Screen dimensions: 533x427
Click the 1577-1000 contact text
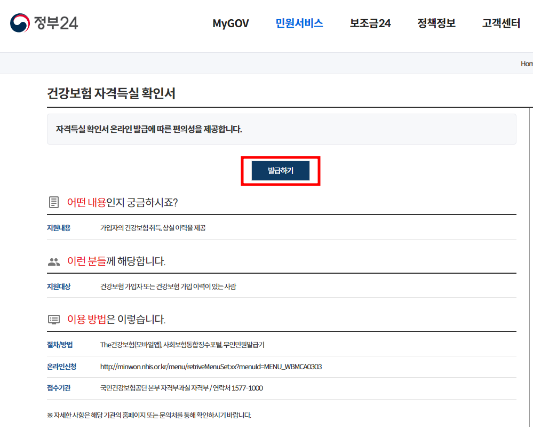pyautogui.click(x=247, y=388)
